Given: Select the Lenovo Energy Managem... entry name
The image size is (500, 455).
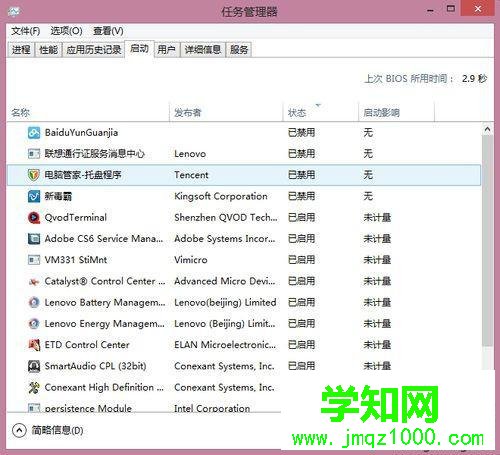Looking at the screenshot, I should (104, 324).
